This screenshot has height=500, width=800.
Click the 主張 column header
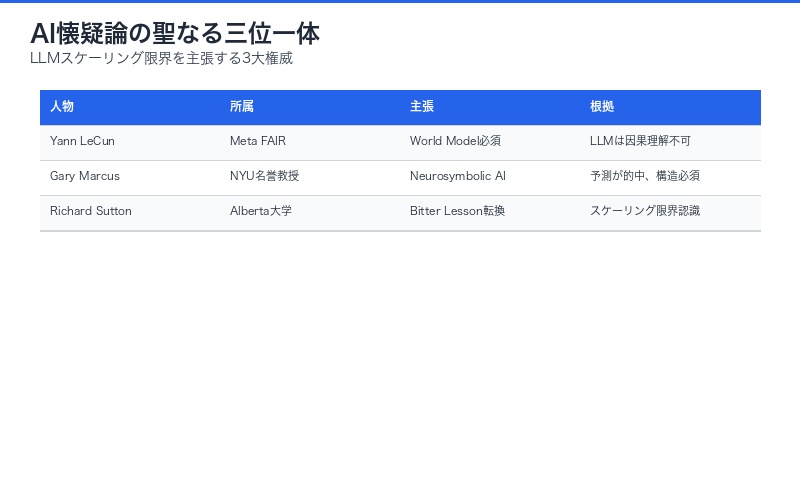pyautogui.click(x=422, y=107)
